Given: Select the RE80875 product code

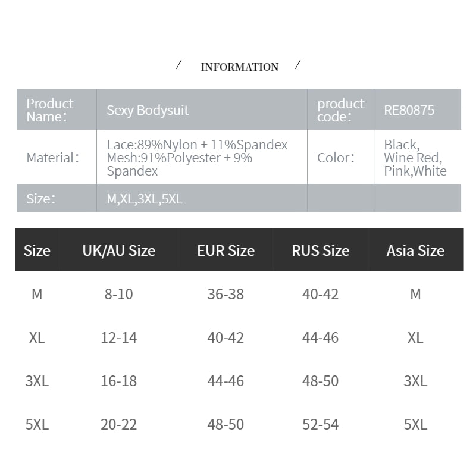Looking at the screenshot, I should (409, 110).
